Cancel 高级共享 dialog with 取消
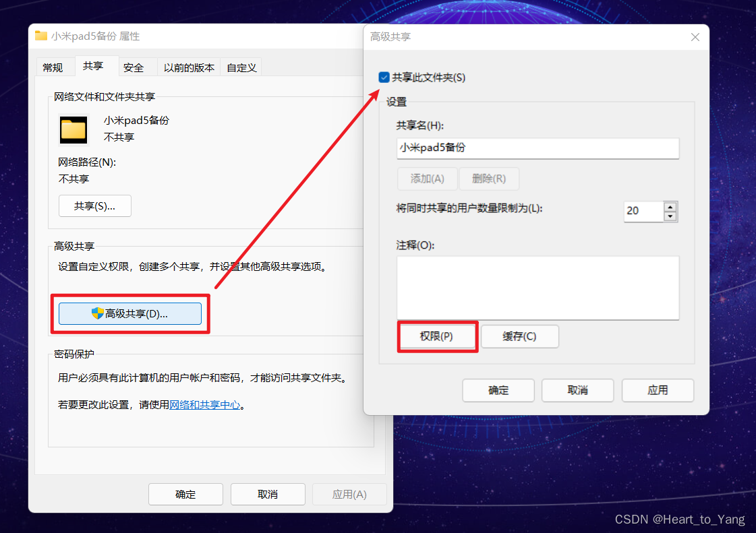 (577, 390)
